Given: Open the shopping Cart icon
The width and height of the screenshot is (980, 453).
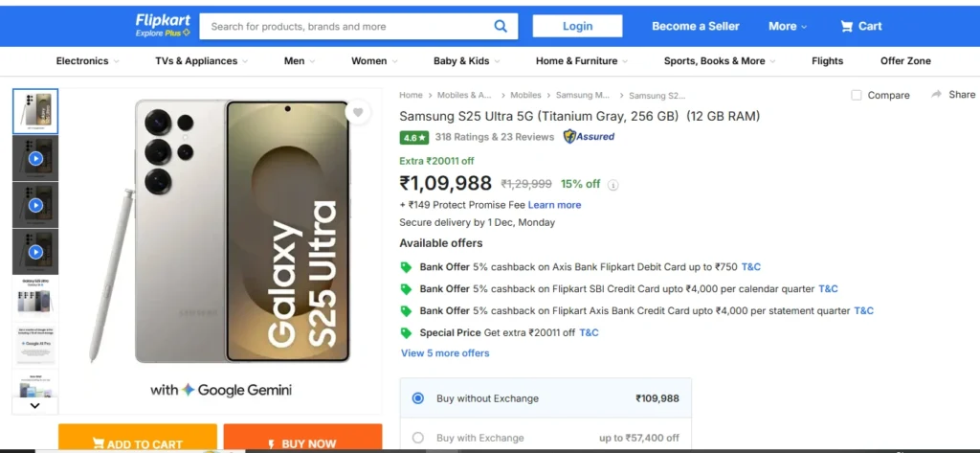Looking at the screenshot, I should pos(847,26).
